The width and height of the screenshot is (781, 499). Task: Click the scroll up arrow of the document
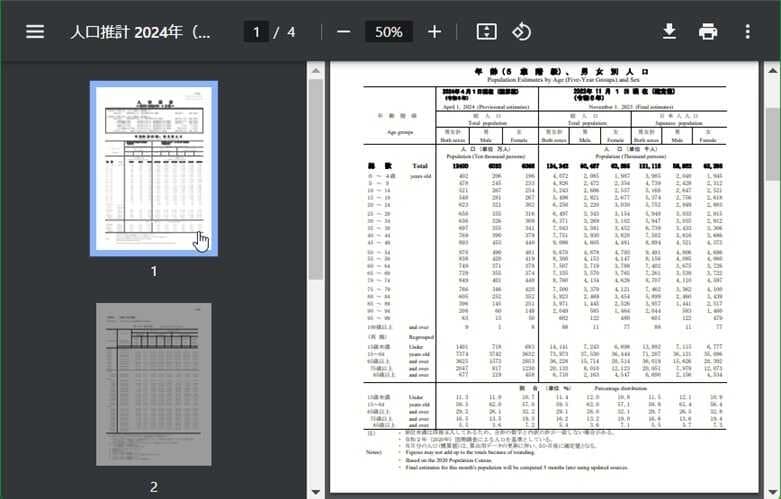(773, 69)
